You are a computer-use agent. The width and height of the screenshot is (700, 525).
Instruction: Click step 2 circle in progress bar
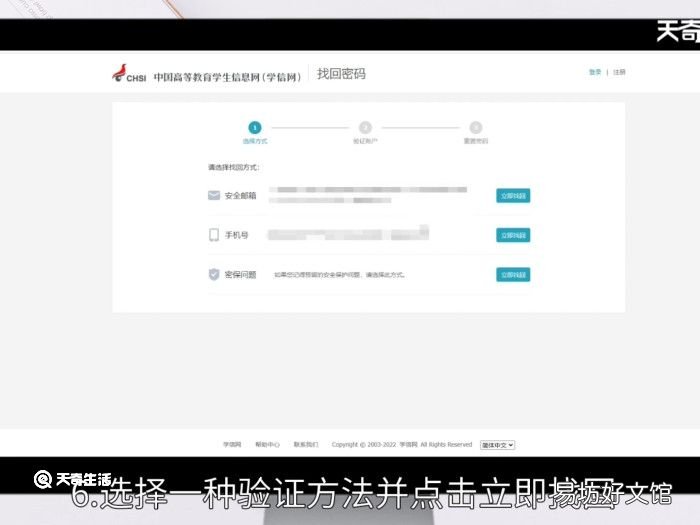pos(365,128)
